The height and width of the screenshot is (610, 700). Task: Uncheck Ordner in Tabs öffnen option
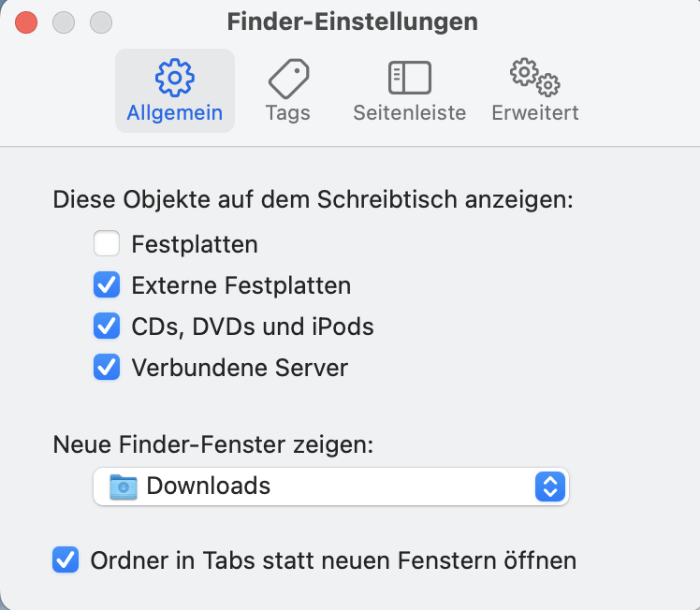pos(66,560)
